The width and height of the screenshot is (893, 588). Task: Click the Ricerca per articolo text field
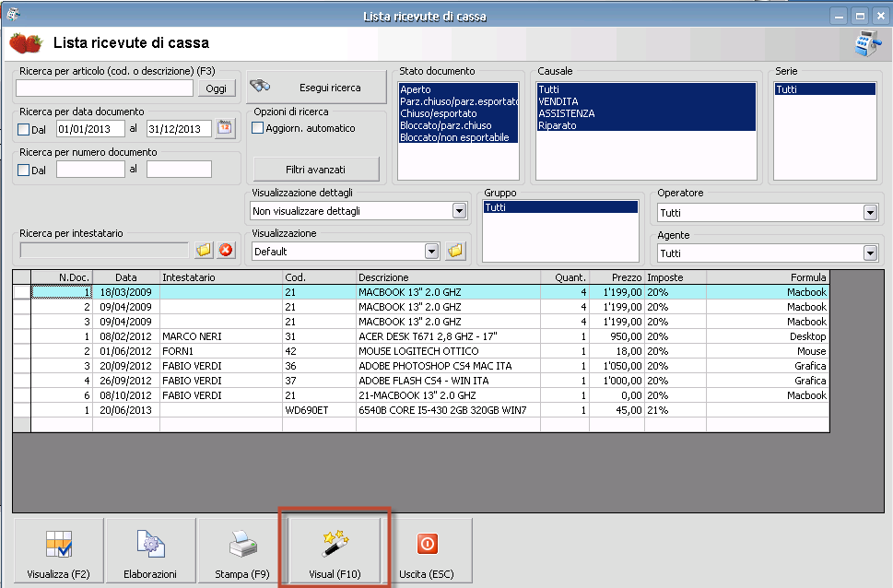tap(104, 88)
